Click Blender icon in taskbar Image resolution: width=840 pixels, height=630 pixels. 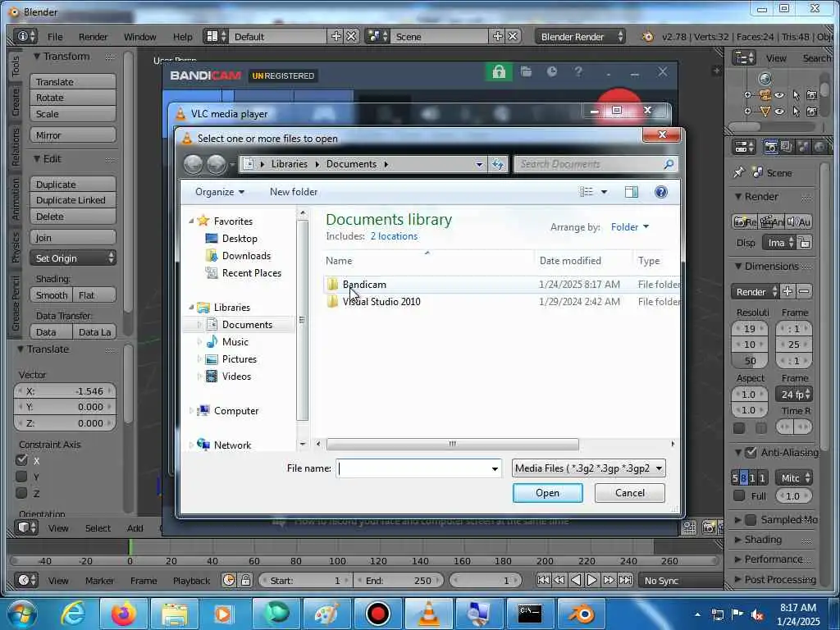coord(582,613)
